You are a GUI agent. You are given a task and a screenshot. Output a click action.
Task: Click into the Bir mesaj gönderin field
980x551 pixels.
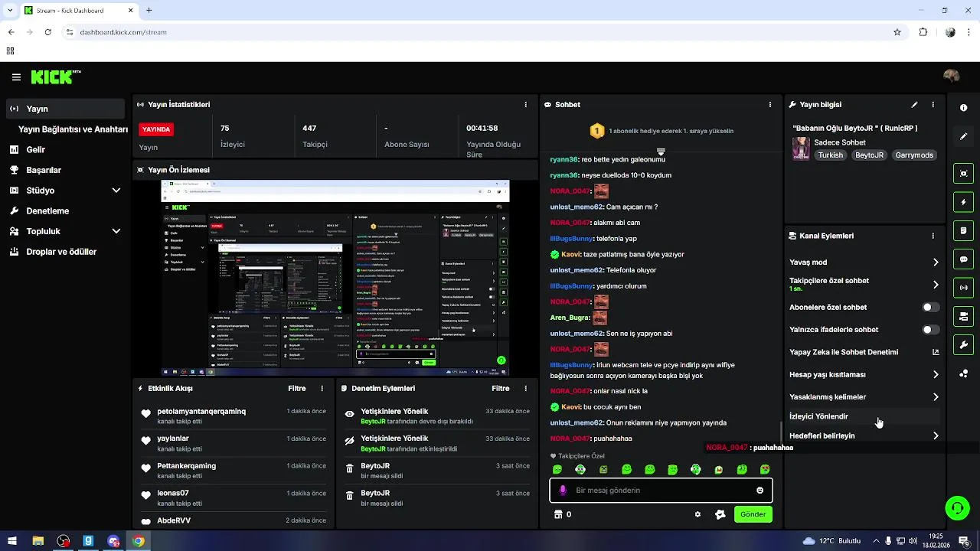point(661,491)
